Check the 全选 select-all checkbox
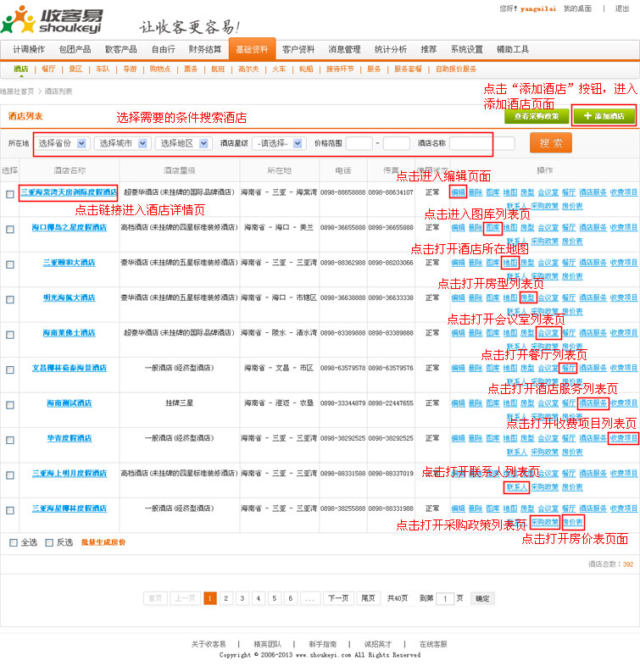This screenshot has width=640, height=672. (x=13, y=542)
